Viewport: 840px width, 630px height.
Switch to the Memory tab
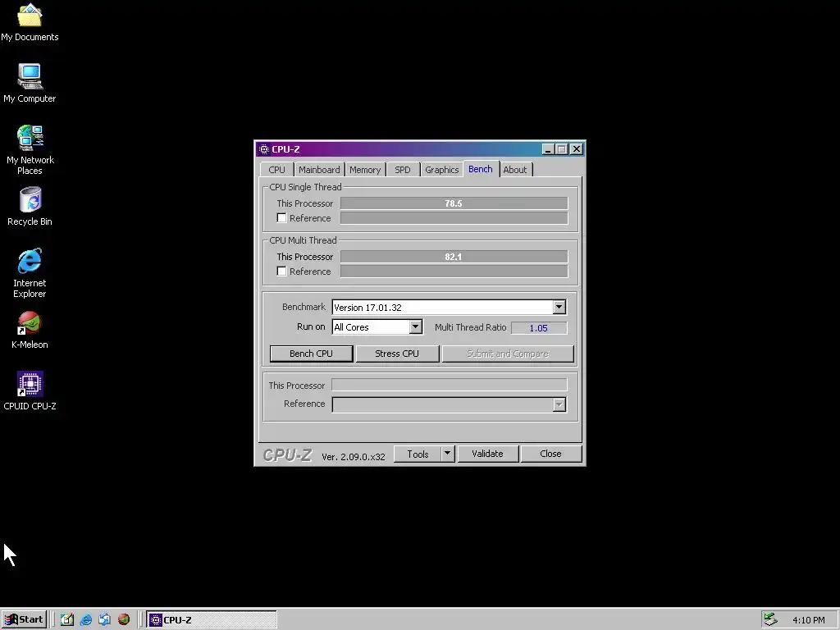coord(365,170)
